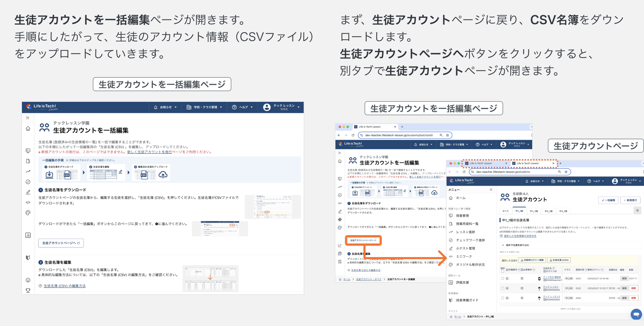Select the すべて tab in student accounts
The image size is (644, 326).
pos(505,211)
